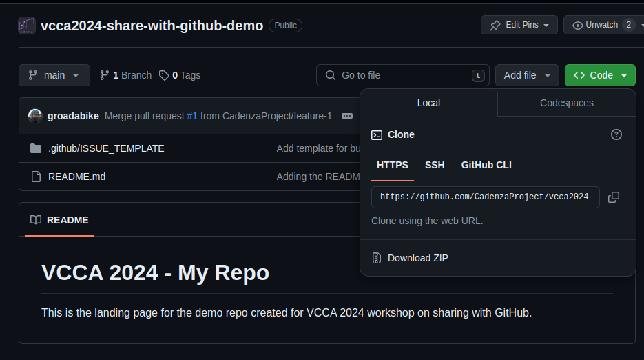Switch to the Codespaces tab
This screenshot has height=360, width=644.
tap(566, 103)
